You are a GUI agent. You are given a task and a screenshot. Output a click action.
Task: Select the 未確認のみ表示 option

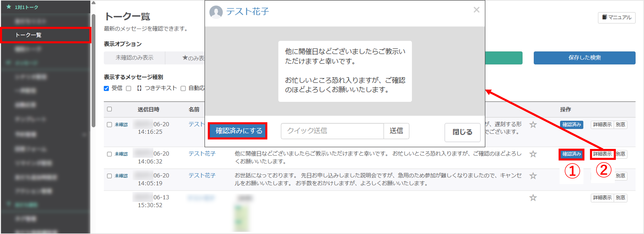point(134,58)
